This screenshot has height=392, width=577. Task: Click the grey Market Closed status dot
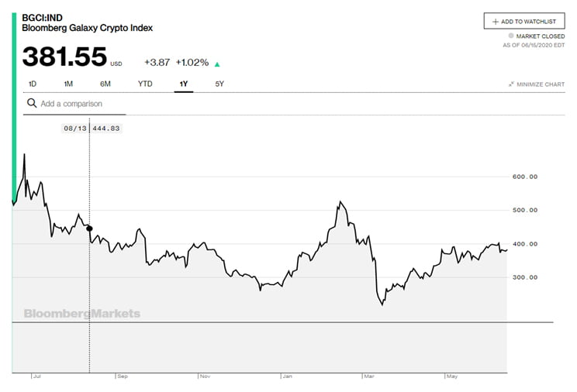[511, 36]
